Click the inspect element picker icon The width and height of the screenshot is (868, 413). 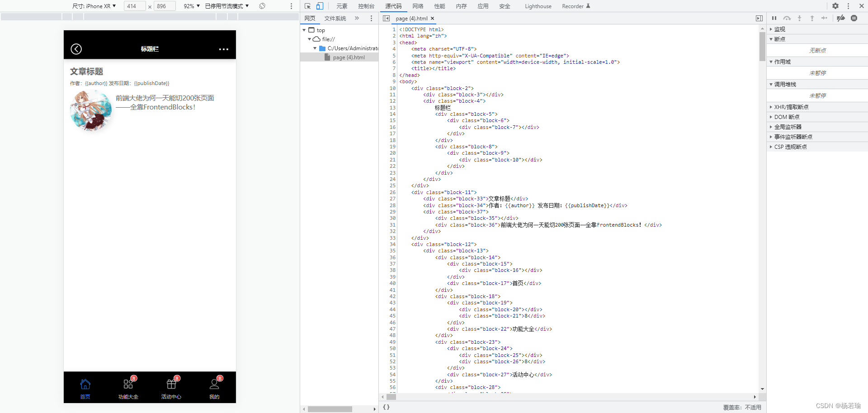[x=307, y=6]
